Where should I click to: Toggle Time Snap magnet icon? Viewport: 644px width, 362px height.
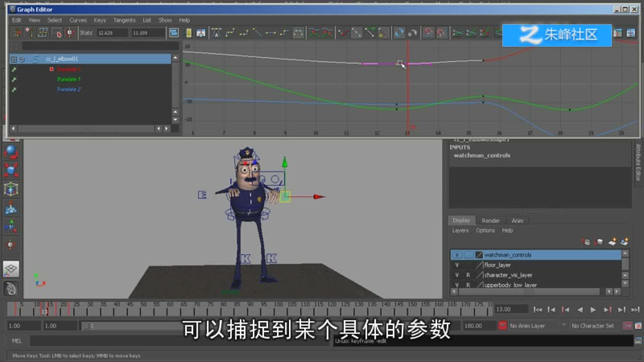point(428,33)
